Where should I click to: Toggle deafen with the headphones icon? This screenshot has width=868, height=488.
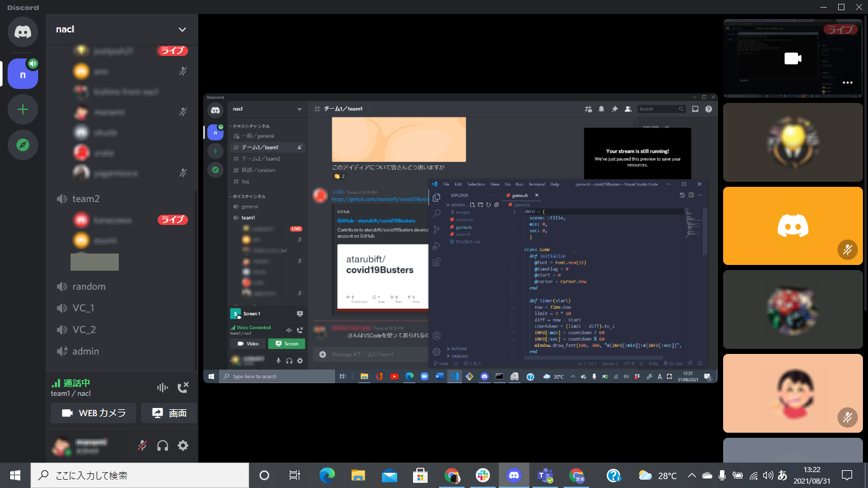coord(163,445)
